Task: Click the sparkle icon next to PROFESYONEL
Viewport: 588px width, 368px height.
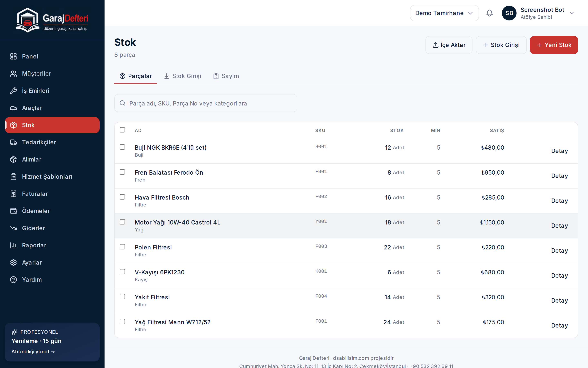Action: pyautogui.click(x=14, y=332)
